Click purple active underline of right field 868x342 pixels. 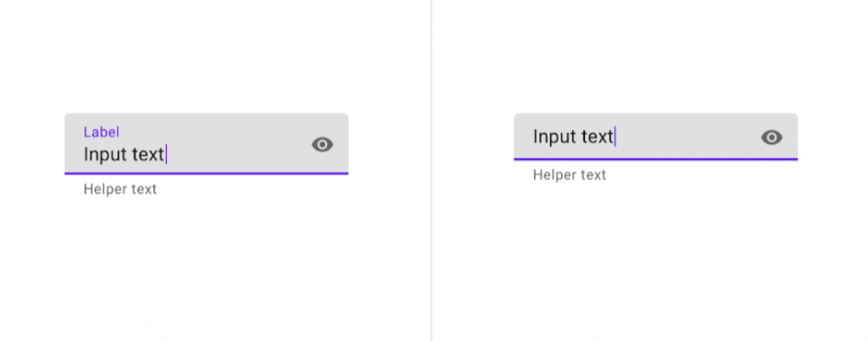coord(655,159)
